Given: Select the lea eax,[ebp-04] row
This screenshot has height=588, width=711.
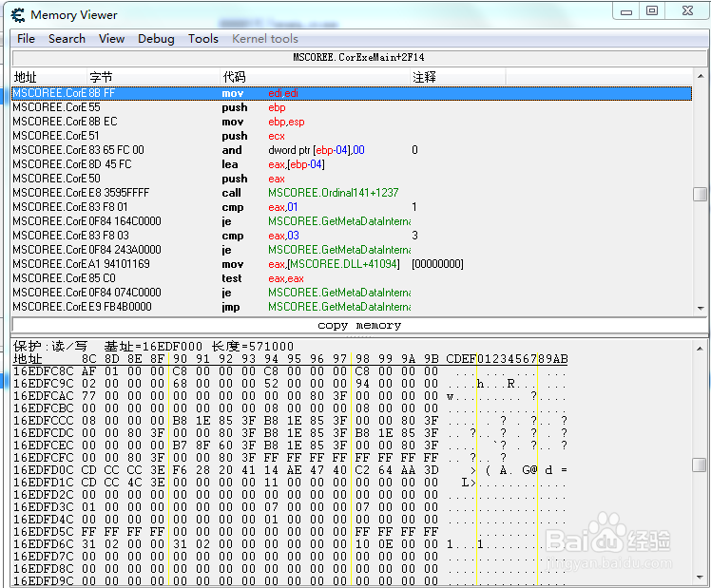Looking at the screenshot, I should tap(352, 164).
